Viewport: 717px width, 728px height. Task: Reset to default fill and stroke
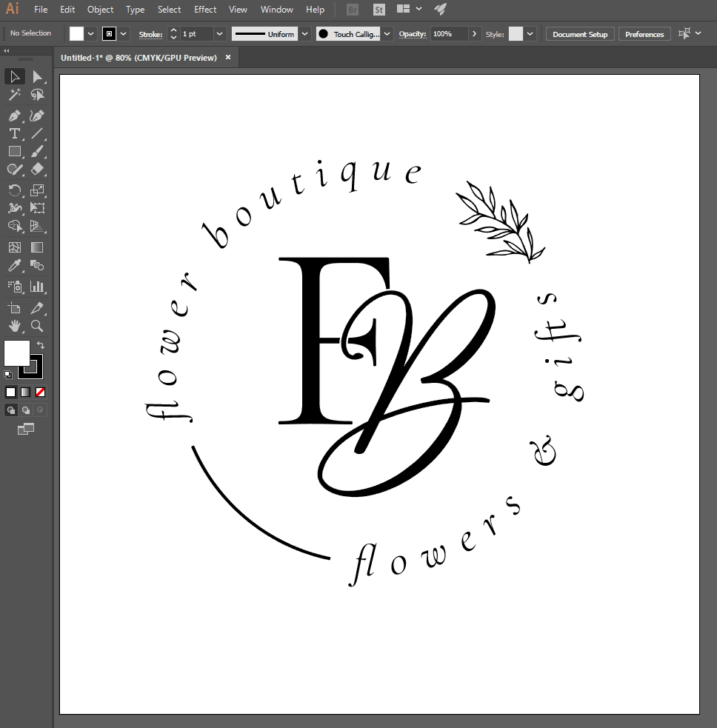point(8,374)
